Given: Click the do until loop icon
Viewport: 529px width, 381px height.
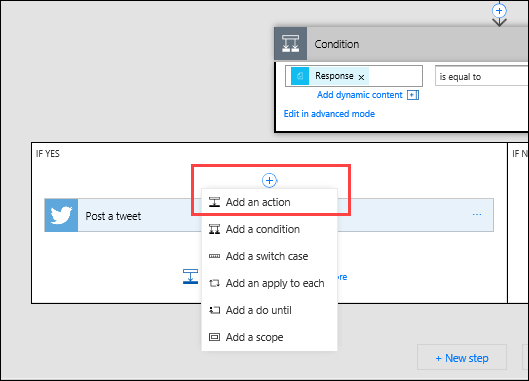Looking at the screenshot, I should (x=214, y=310).
